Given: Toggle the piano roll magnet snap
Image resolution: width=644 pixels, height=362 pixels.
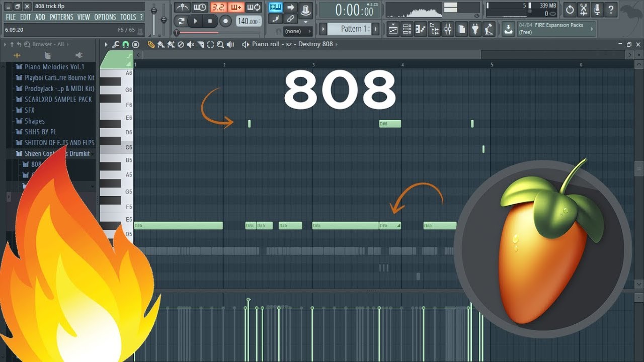Looking at the screenshot, I should coord(125,44).
